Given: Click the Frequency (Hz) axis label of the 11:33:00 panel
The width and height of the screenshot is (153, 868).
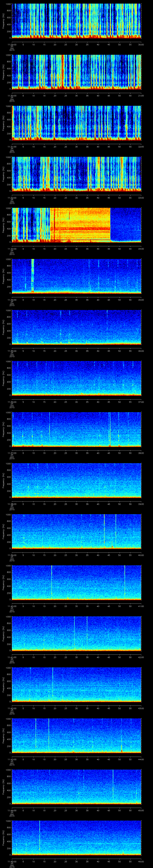Looking at the screenshot, I should pos(4,225).
